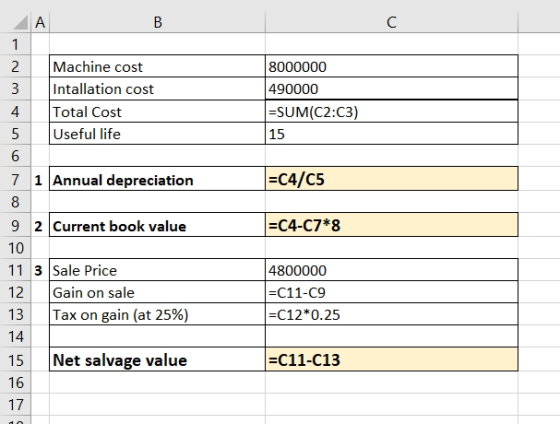This screenshot has height=424, width=560.
Task: Select the =C4/C5 formula cell
Action: (391, 179)
